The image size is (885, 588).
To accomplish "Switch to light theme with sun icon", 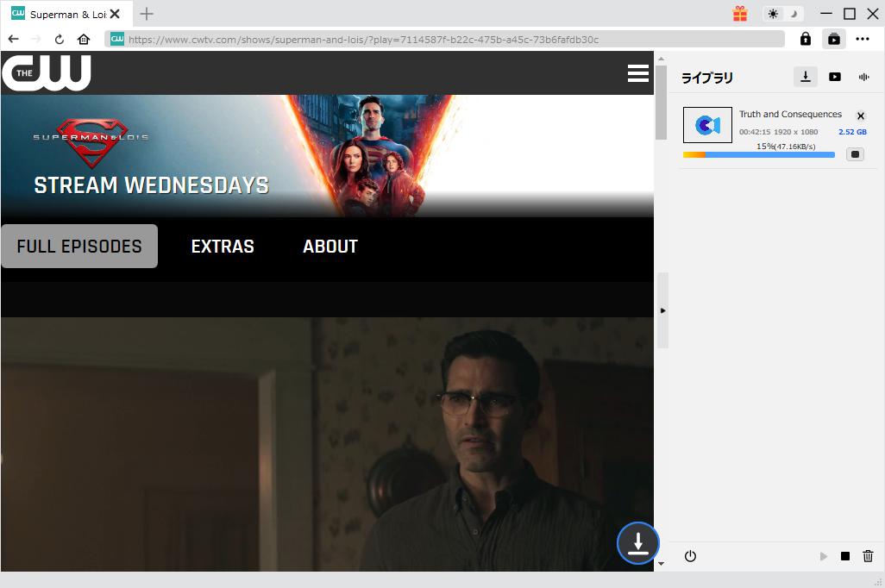I will [x=773, y=14].
